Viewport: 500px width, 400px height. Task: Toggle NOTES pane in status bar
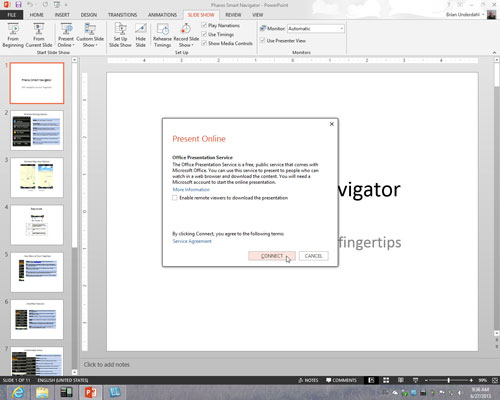308,380
